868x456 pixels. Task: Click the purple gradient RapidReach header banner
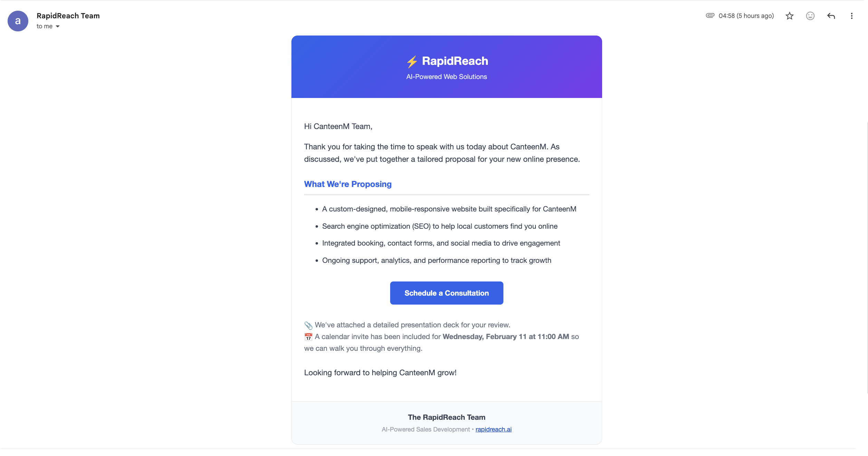coord(446,67)
